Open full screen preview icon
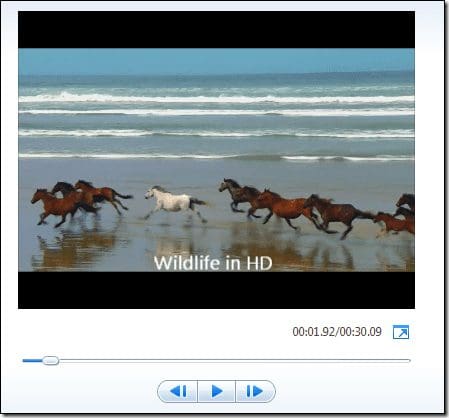The image size is (449, 418). (x=401, y=332)
